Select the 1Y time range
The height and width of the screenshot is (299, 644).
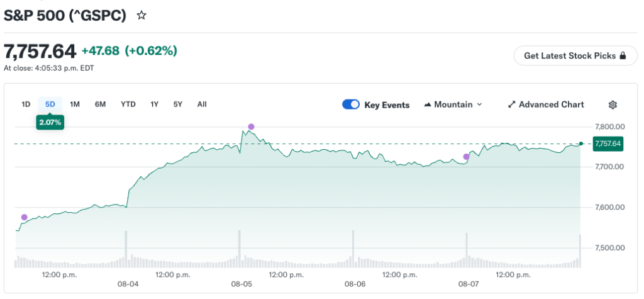(x=155, y=104)
